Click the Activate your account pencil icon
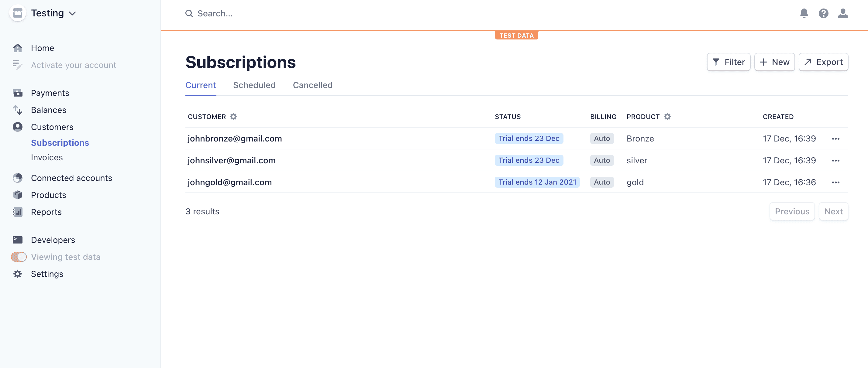Image resolution: width=868 pixels, height=368 pixels. coord(18,65)
